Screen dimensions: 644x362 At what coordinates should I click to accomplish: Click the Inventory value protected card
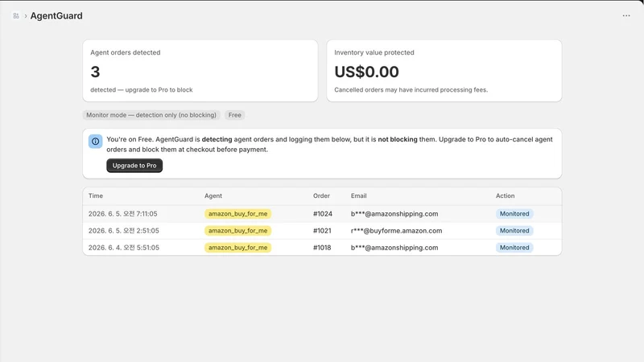[x=444, y=71]
